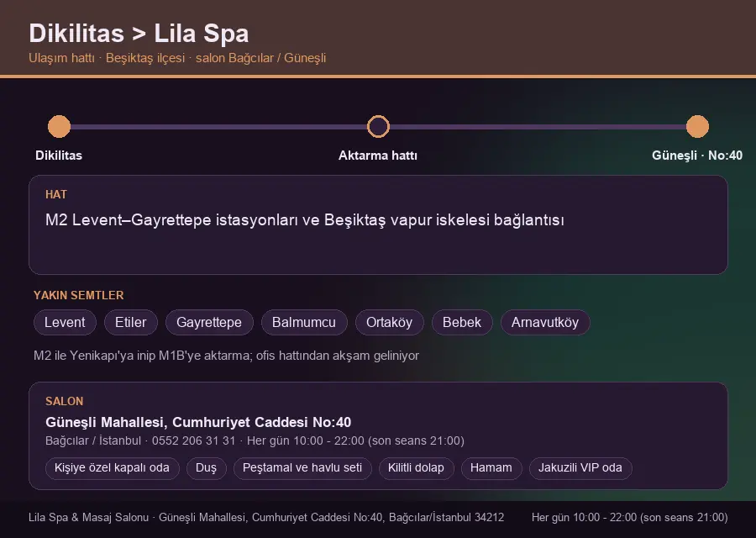756x538 pixels.
Task: Click the HAT section heading
Action: (56, 194)
